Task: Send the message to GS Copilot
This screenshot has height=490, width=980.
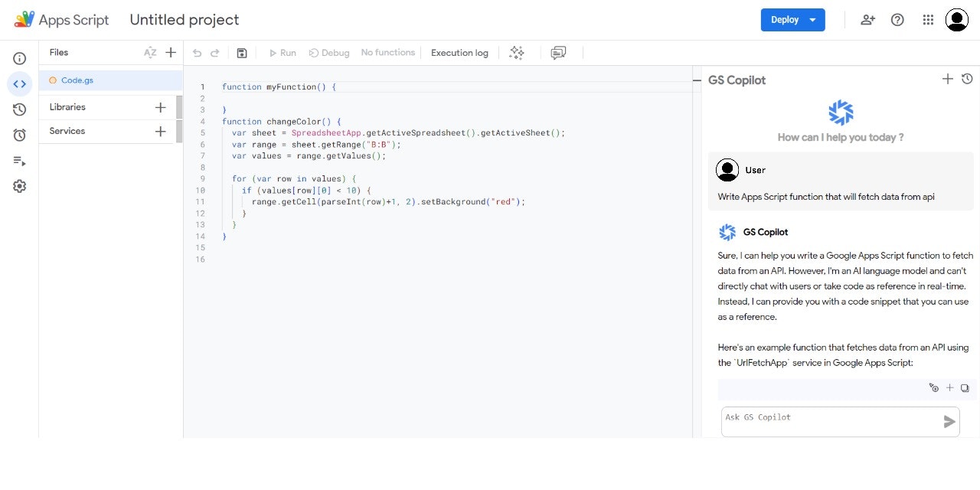Action: click(x=949, y=422)
